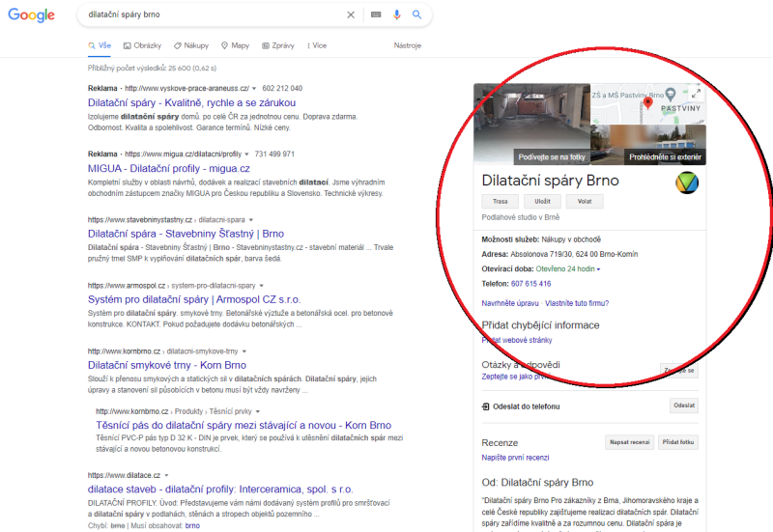The width and height of the screenshot is (773, 532).
Task: Start voice search with microphone icon
Action: (x=397, y=14)
